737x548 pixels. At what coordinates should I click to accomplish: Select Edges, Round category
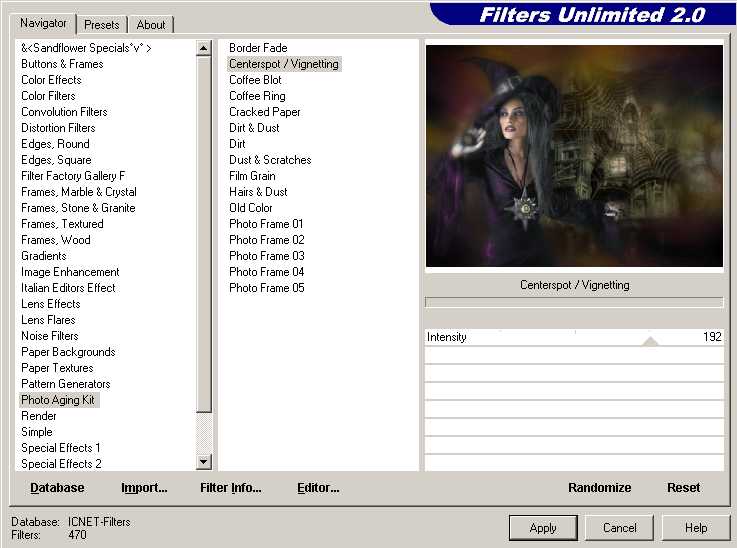click(x=55, y=144)
